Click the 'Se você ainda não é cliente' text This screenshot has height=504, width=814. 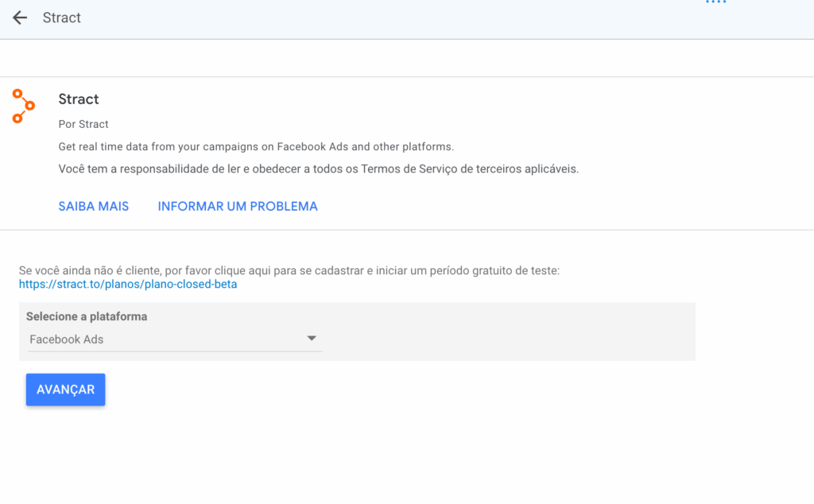[289, 270]
